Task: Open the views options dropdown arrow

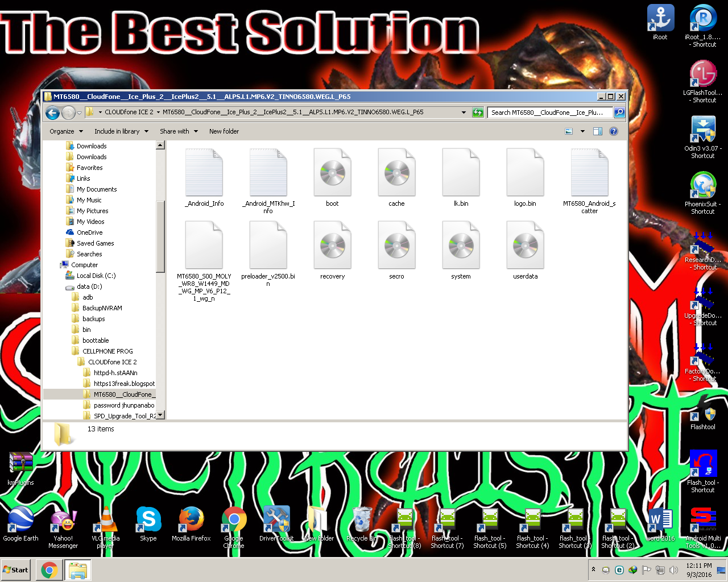Action: (582, 131)
